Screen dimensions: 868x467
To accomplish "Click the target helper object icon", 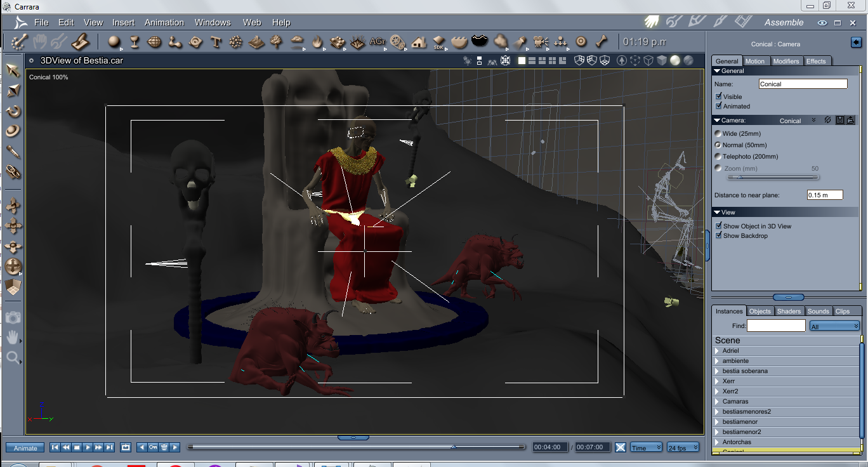I will point(581,42).
